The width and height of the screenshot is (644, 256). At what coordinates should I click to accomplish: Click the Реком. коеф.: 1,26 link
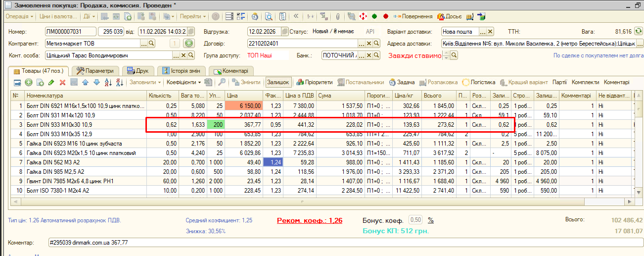(x=309, y=220)
